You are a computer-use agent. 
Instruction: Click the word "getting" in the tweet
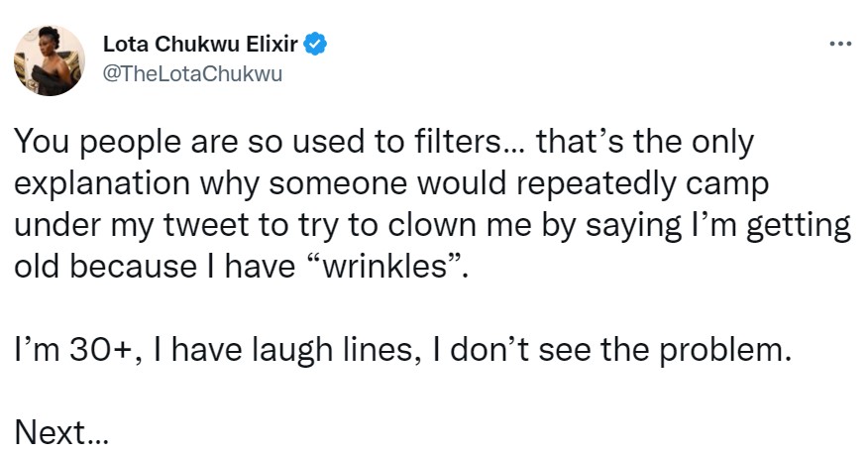[799, 226]
